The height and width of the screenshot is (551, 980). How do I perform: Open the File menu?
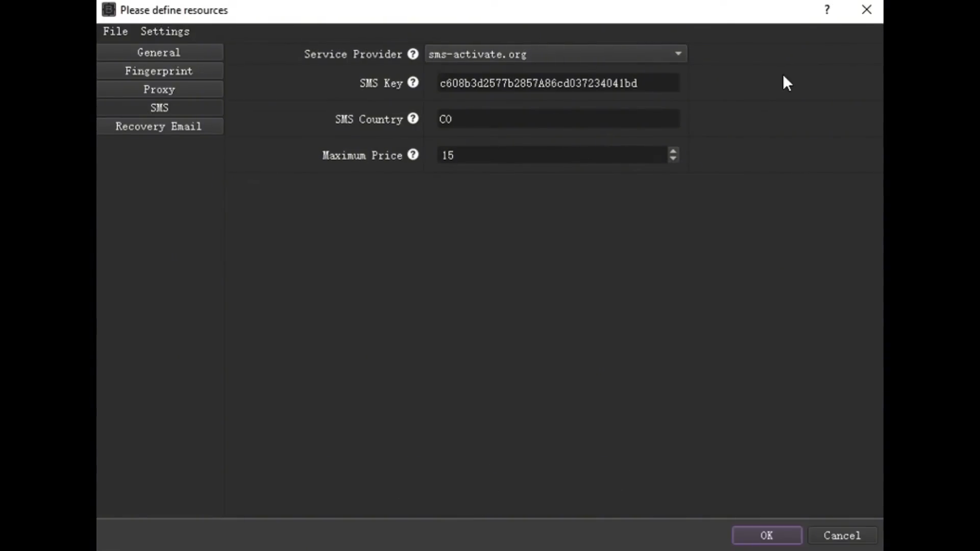coord(115,31)
